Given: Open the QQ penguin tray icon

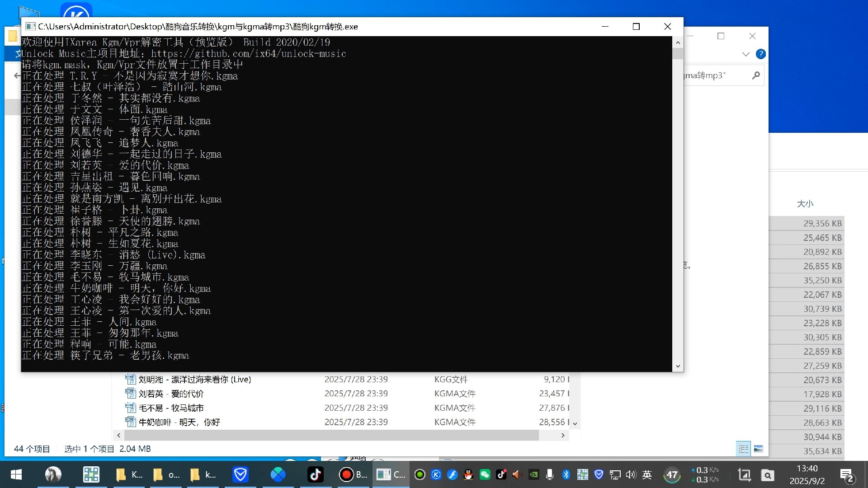Looking at the screenshot, I should coord(469,474).
